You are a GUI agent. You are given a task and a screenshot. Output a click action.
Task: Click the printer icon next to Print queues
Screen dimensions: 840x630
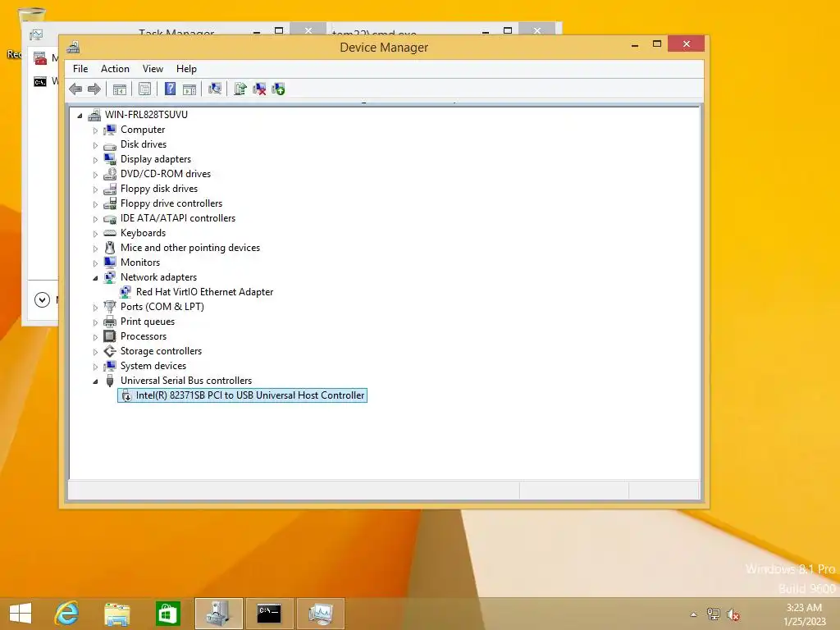(110, 322)
